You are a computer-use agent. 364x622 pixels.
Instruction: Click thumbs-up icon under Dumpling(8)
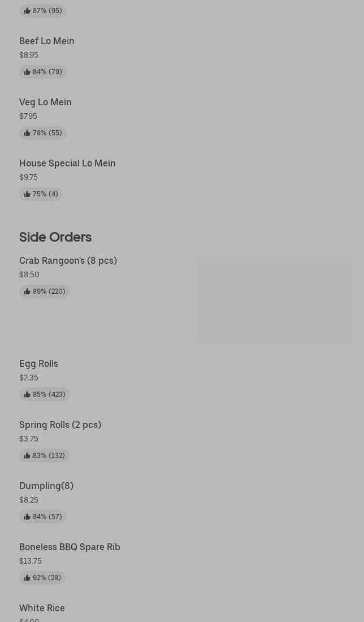[x=27, y=517]
